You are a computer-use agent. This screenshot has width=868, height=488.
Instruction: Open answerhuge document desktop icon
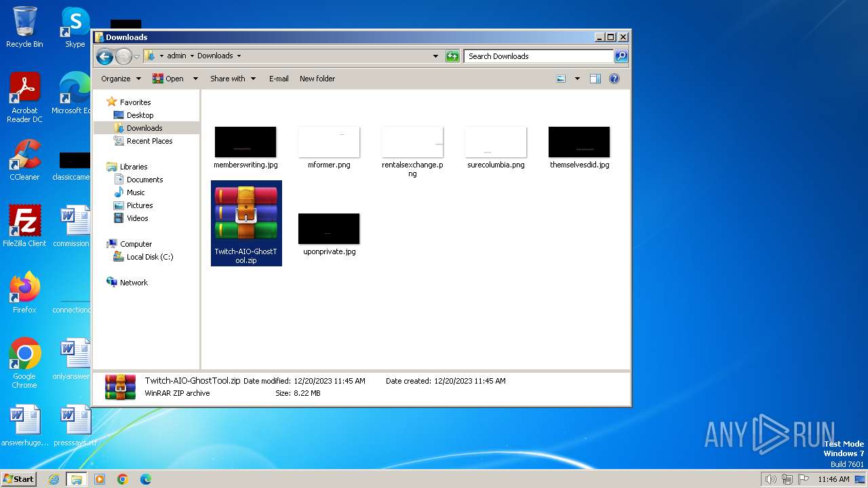tap(24, 426)
